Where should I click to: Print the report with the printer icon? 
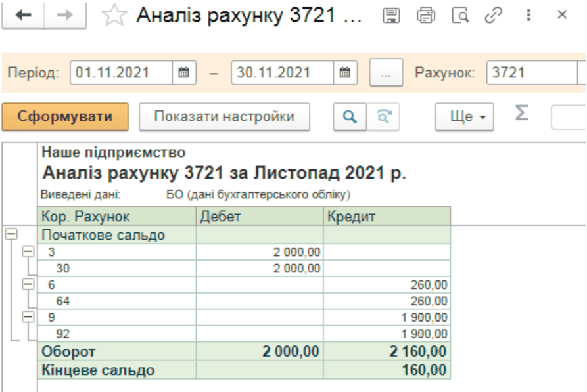426,16
